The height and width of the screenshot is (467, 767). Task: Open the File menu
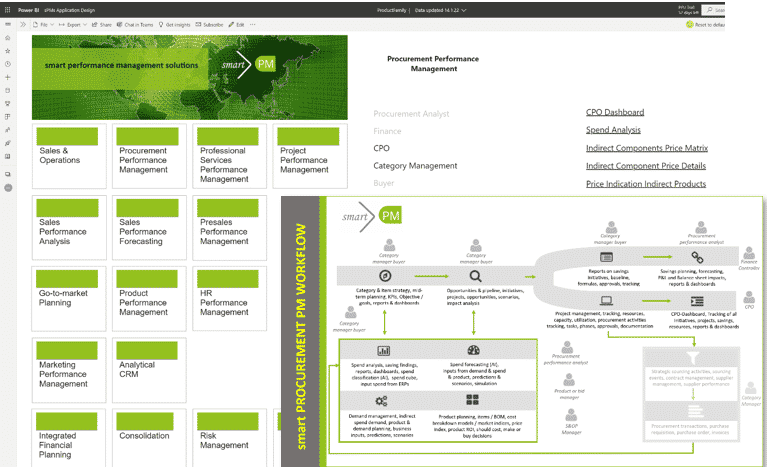point(43,24)
